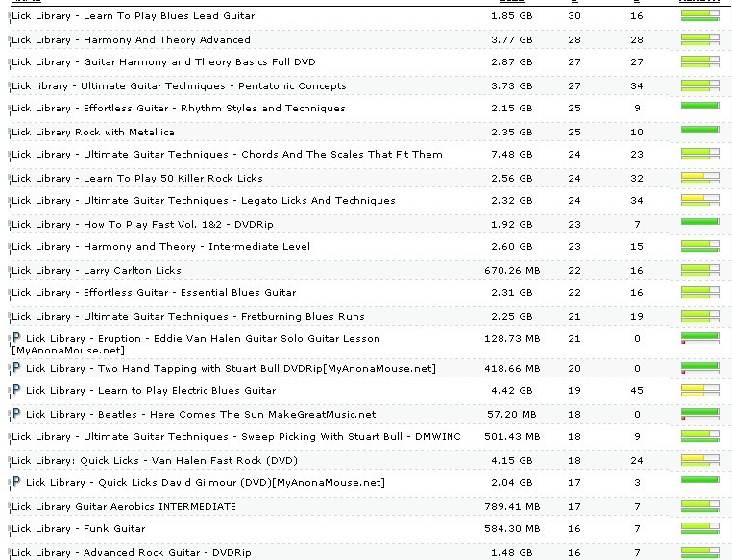Click health bar for Two Hand Tapping with Stuart Bull

click(x=699, y=368)
